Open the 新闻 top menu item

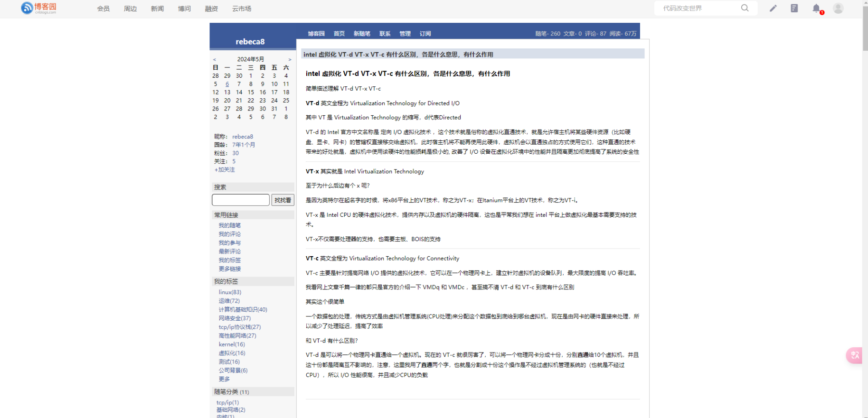[x=157, y=9]
